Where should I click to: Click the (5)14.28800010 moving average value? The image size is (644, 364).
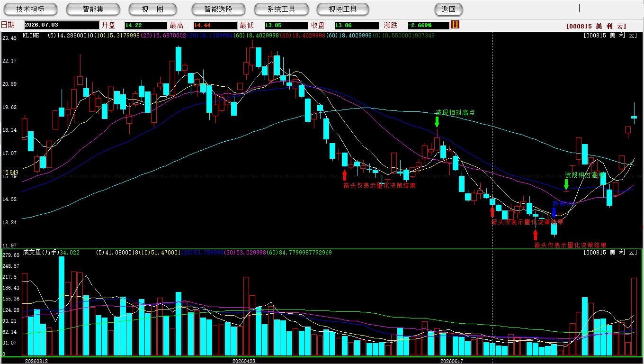click(x=71, y=35)
